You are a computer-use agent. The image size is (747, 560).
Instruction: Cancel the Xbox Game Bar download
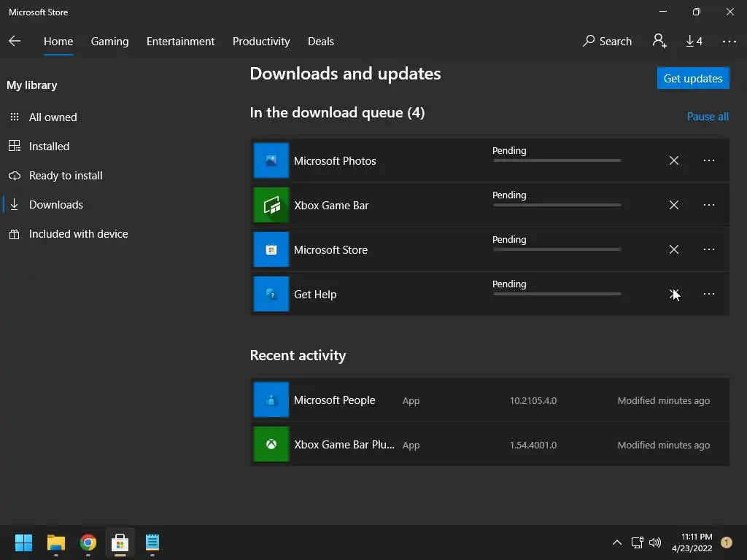point(673,205)
